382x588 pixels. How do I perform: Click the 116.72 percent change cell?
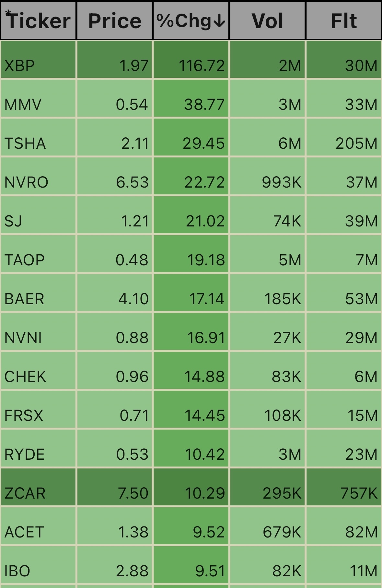tap(191, 60)
